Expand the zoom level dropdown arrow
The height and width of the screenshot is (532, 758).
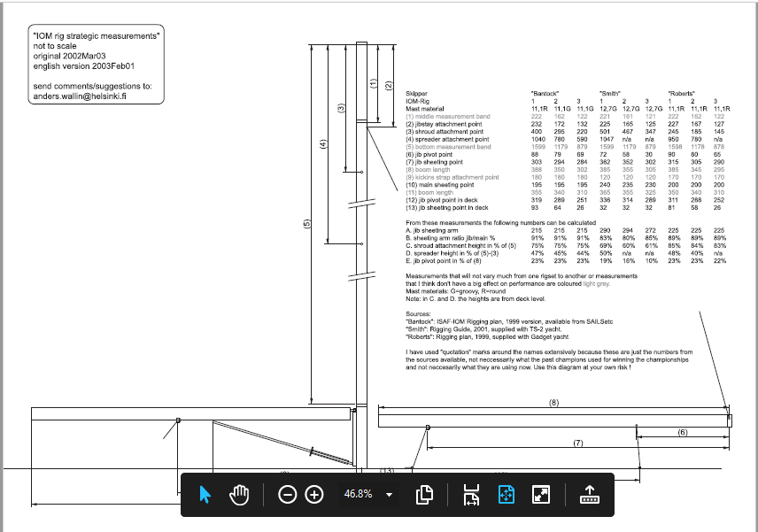click(390, 494)
